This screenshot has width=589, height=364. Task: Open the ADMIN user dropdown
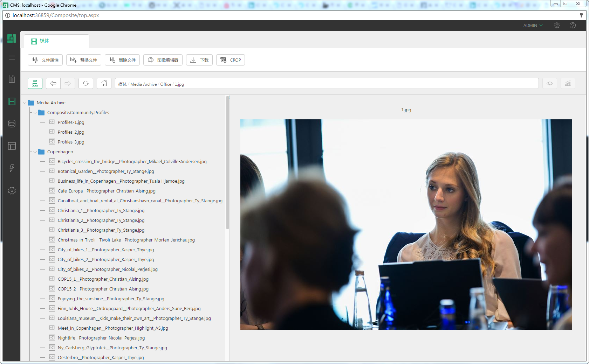tap(533, 26)
